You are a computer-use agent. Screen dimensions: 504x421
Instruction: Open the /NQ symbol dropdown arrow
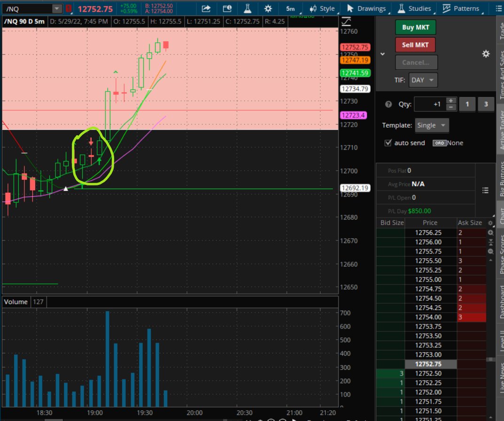56,8
